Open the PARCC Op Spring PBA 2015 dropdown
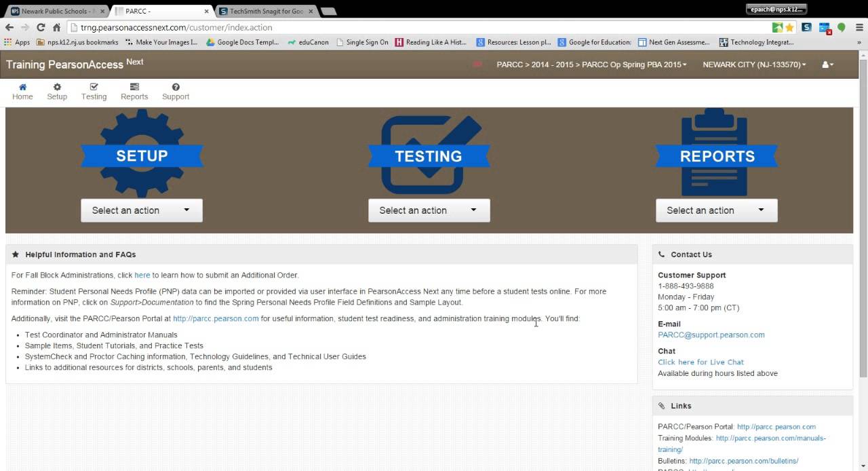 coord(591,64)
